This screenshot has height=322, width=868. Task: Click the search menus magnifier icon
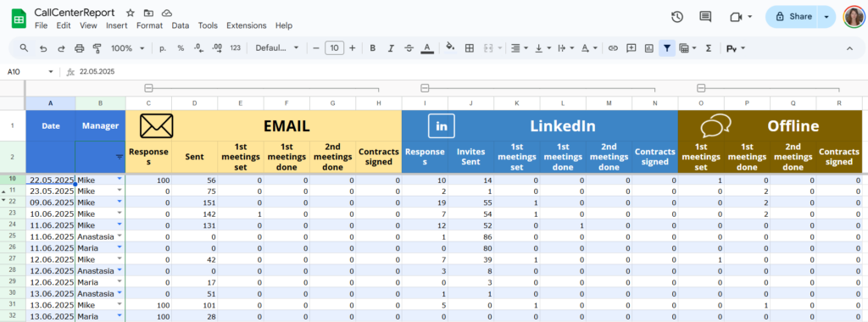(x=24, y=48)
